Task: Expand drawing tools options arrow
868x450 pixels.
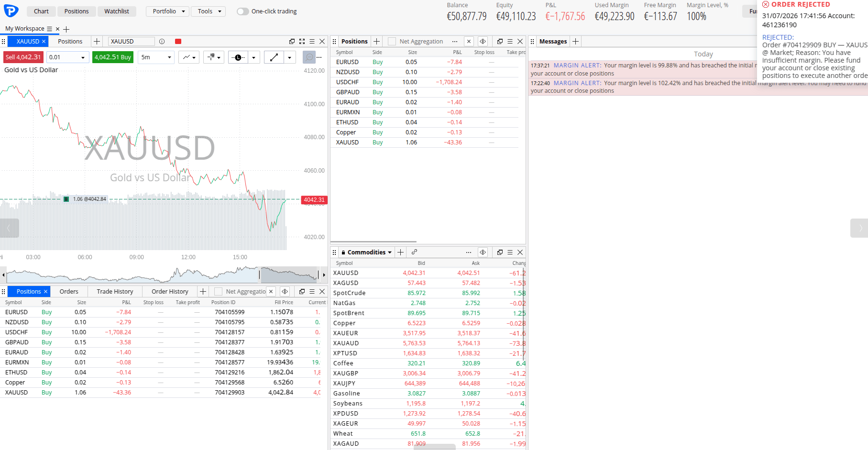Action: [x=290, y=57]
